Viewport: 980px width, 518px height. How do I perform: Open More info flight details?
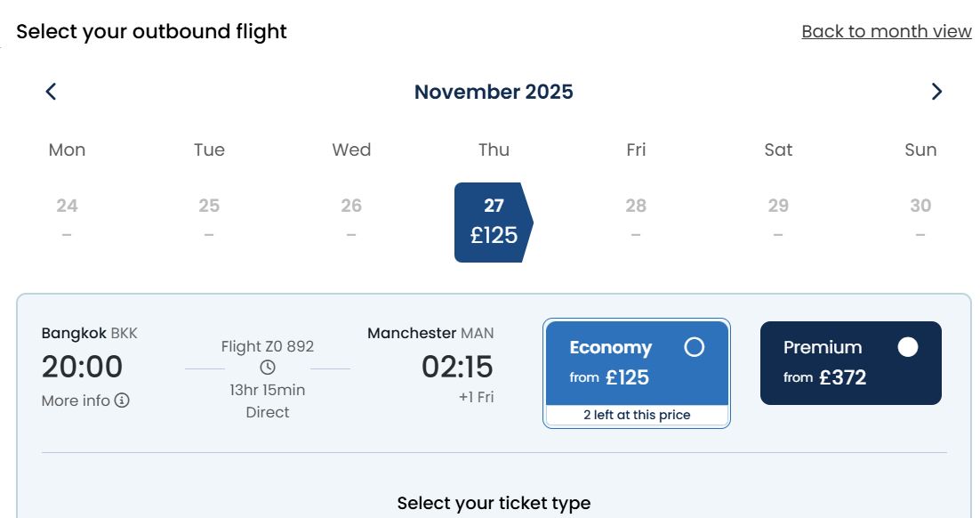point(85,401)
